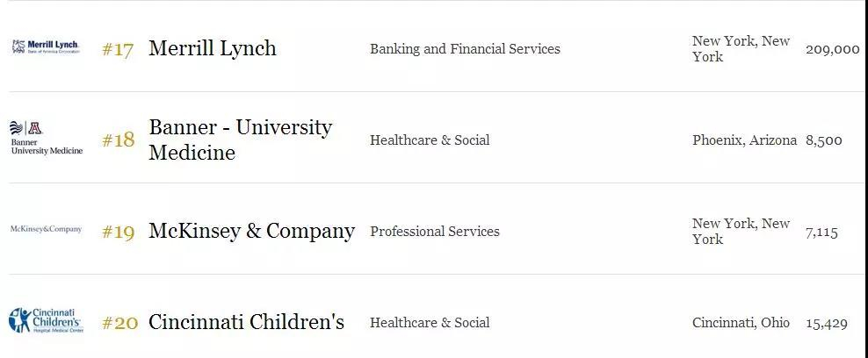Click Professional Services industry text
868x358 pixels.
click(435, 232)
